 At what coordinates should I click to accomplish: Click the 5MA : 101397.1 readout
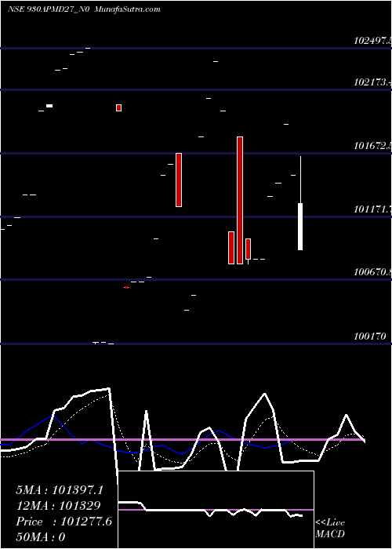click(60, 490)
